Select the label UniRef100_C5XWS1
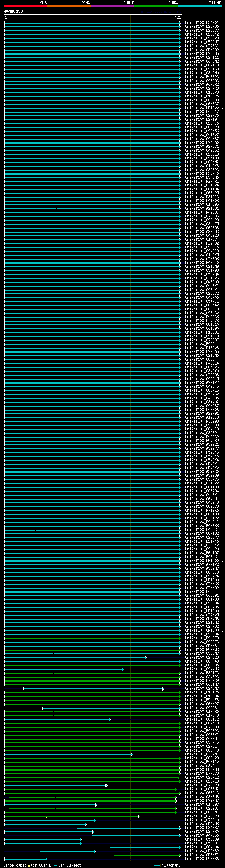Screen dimensions: 225x868 [x=202, y=646]
